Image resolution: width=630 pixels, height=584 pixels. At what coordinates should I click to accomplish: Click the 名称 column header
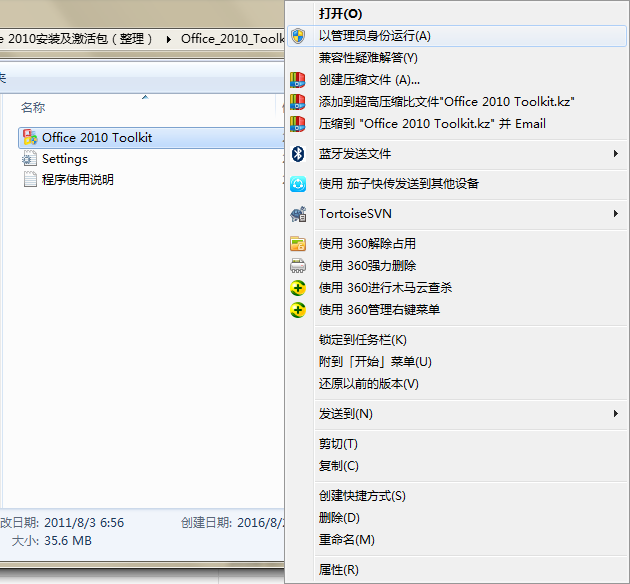pyautogui.click(x=33, y=108)
